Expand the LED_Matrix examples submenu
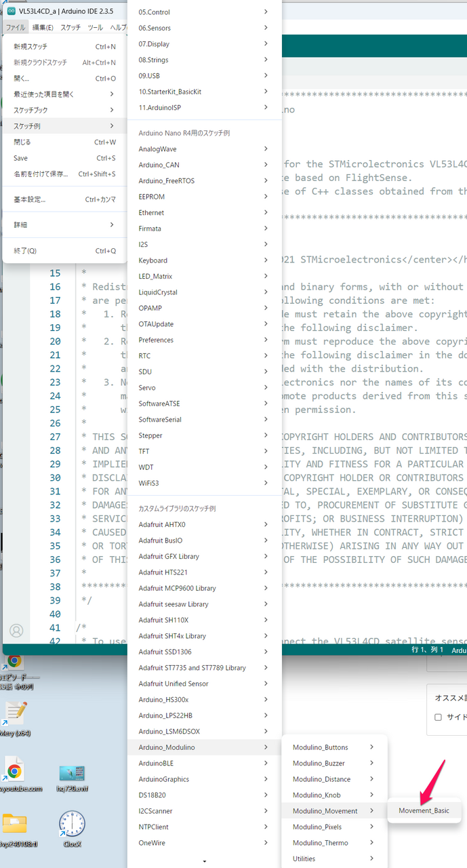This screenshot has width=467, height=868. point(203,277)
